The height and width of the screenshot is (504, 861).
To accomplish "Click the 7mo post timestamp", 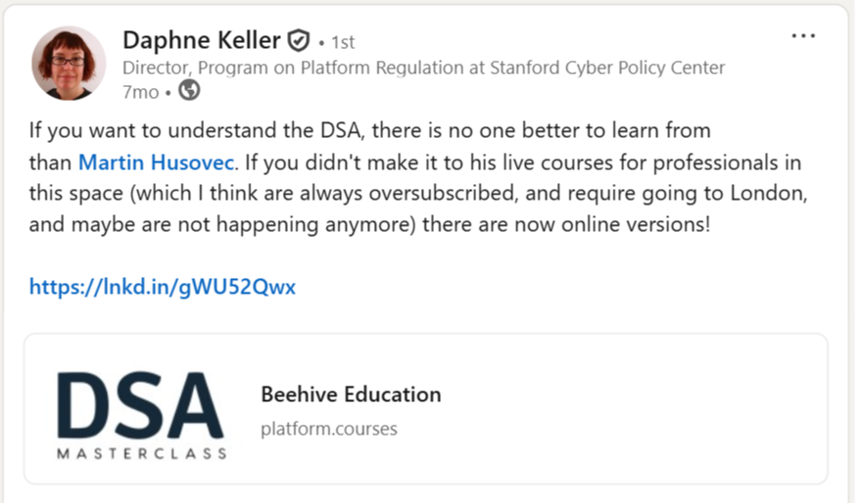I will (x=139, y=92).
